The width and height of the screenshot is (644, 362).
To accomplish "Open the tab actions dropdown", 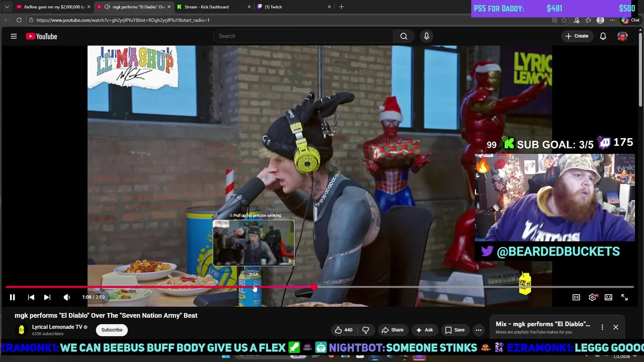I will point(7,7).
